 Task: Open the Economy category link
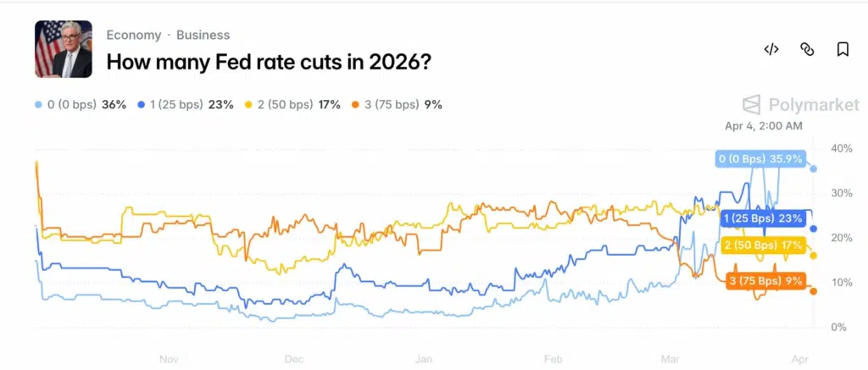pyautogui.click(x=134, y=35)
